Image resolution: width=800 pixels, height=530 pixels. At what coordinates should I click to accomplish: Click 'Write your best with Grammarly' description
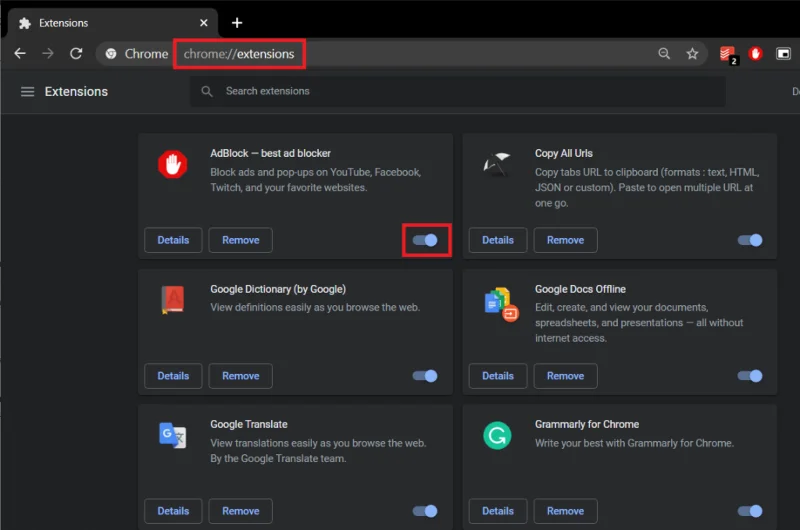(x=634, y=443)
